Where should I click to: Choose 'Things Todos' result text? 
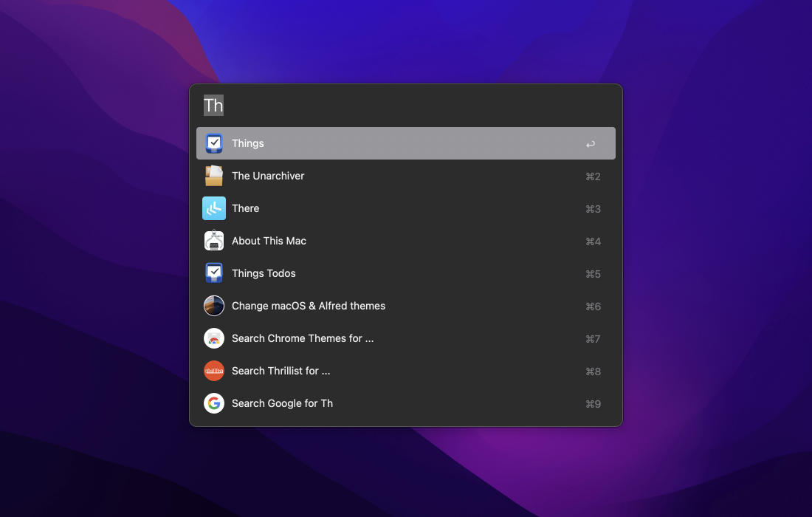(x=264, y=273)
